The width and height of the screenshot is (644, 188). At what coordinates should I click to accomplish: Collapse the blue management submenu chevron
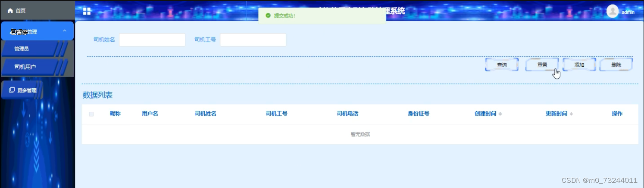coord(64,31)
